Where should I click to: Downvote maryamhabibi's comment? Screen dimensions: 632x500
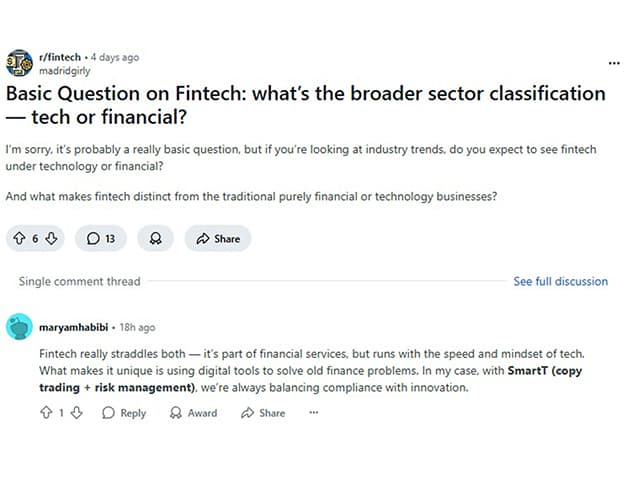tap(75, 413)
